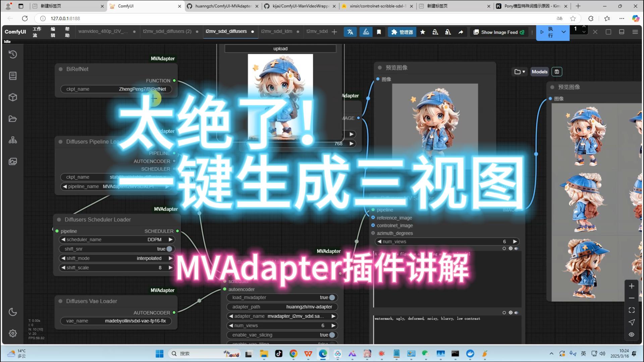Screen dimensions: 644x362
Task: Next scheduler_name value arrow
Action: pyautogui.click(x=170, y=240)
